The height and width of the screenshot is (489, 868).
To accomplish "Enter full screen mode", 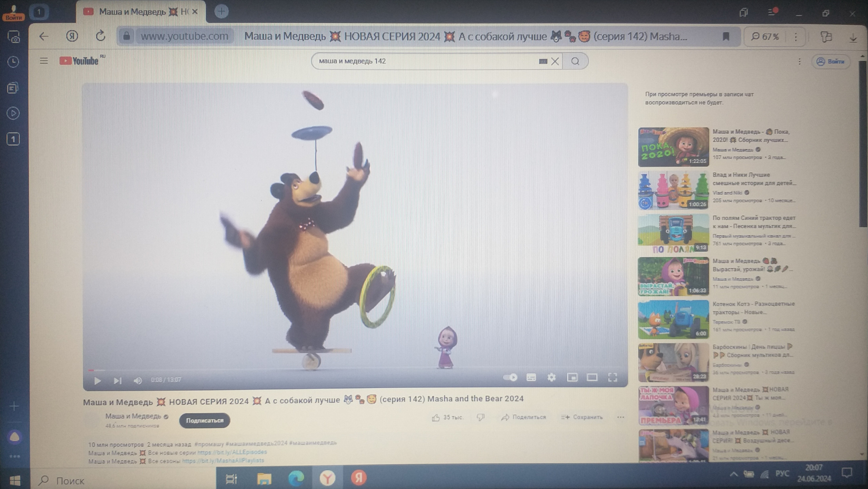I will 613,377.
